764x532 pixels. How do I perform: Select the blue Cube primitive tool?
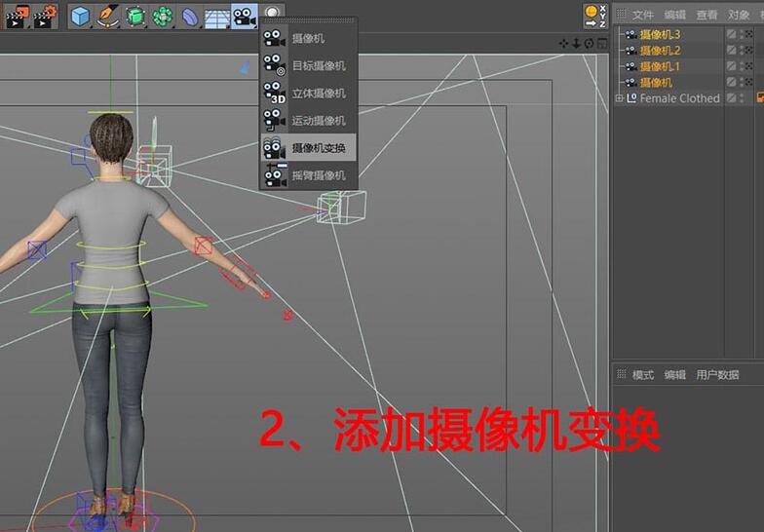click(x=80, y=18)
